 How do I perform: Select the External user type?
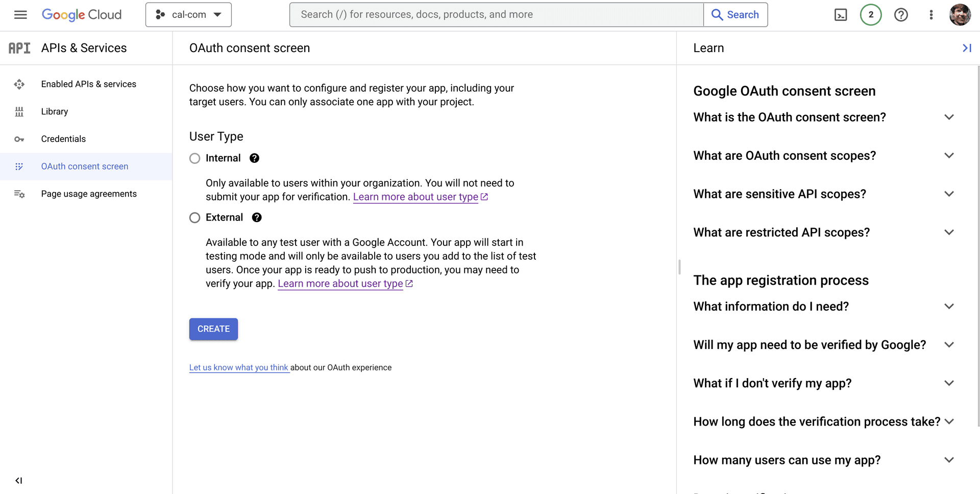(194, 218)
